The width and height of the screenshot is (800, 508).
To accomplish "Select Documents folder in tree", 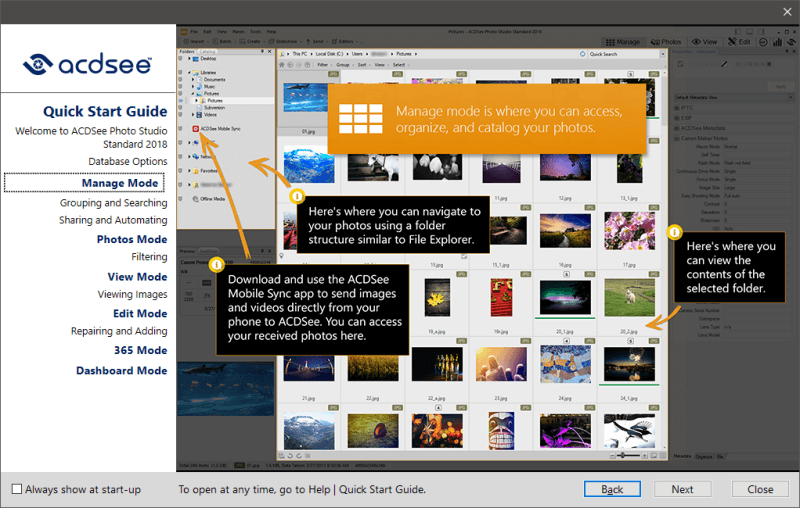I will point(214,80).
